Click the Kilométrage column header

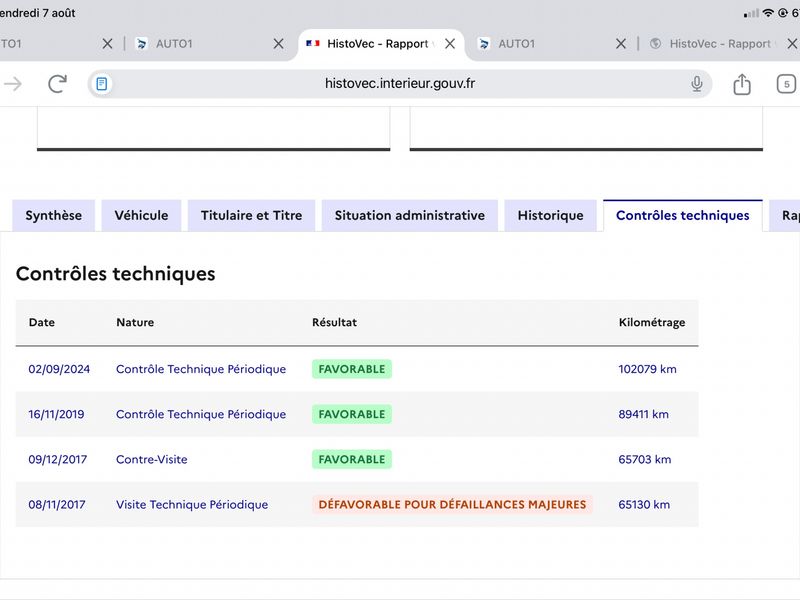(x=652, y=322)
